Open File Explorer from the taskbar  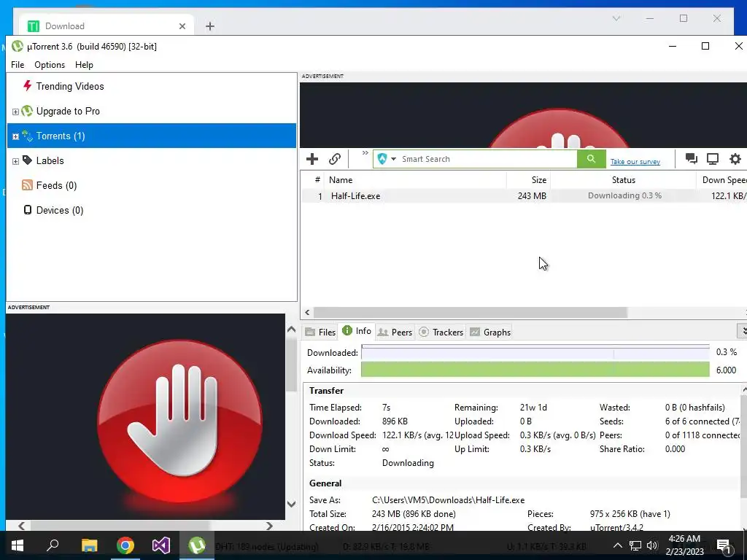[89, 545]
